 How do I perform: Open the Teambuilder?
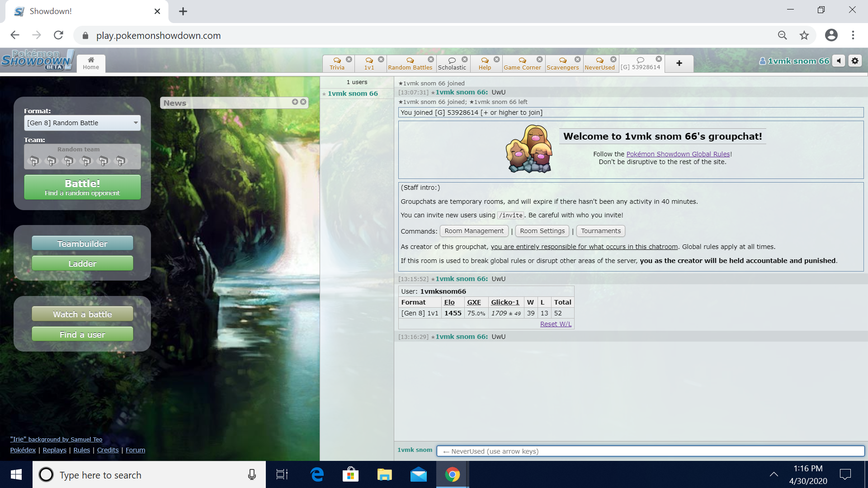coord(82,244)
